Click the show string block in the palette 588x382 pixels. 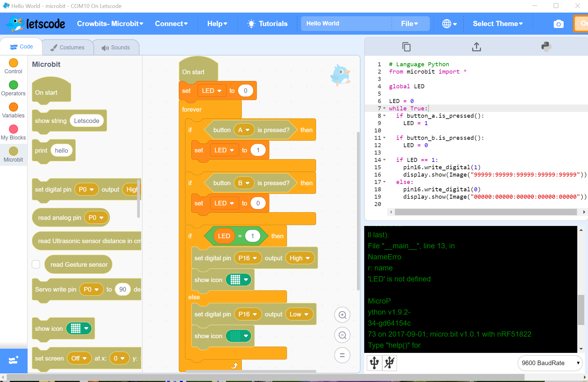point(69,121)
